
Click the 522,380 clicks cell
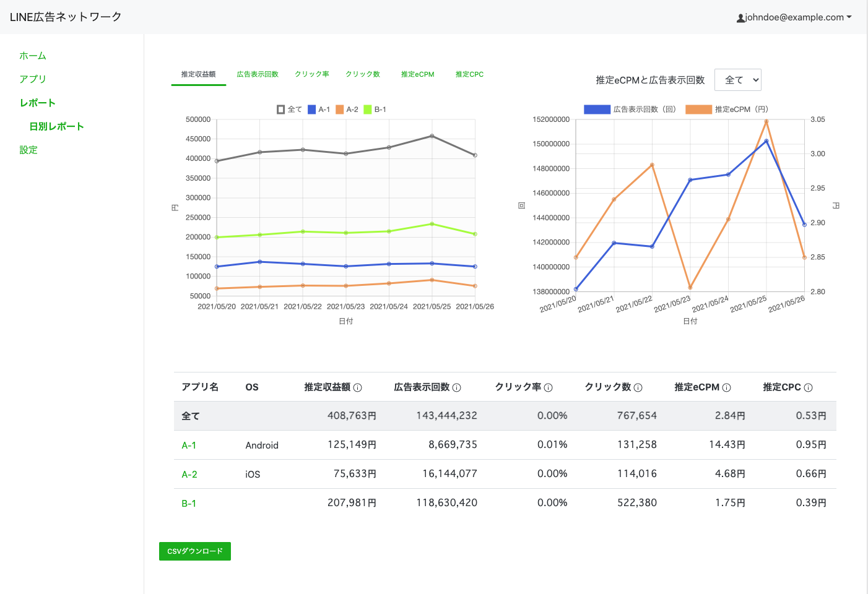[x=637, y=503]
